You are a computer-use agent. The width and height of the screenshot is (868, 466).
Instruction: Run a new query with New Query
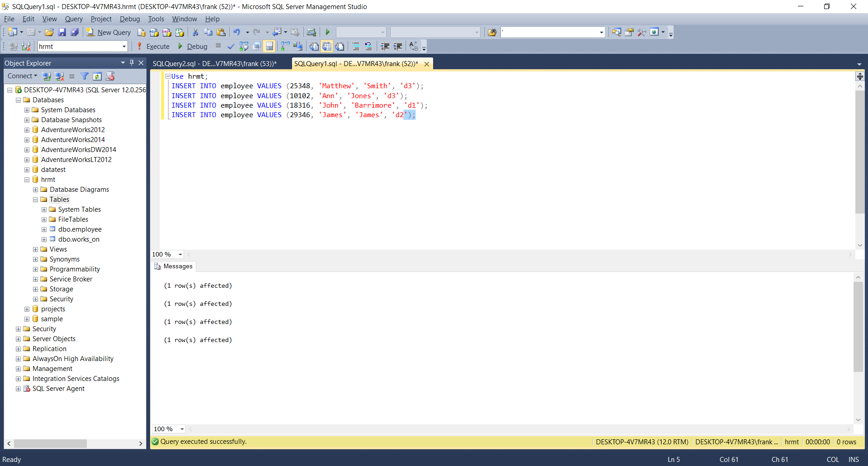point(108,32)
